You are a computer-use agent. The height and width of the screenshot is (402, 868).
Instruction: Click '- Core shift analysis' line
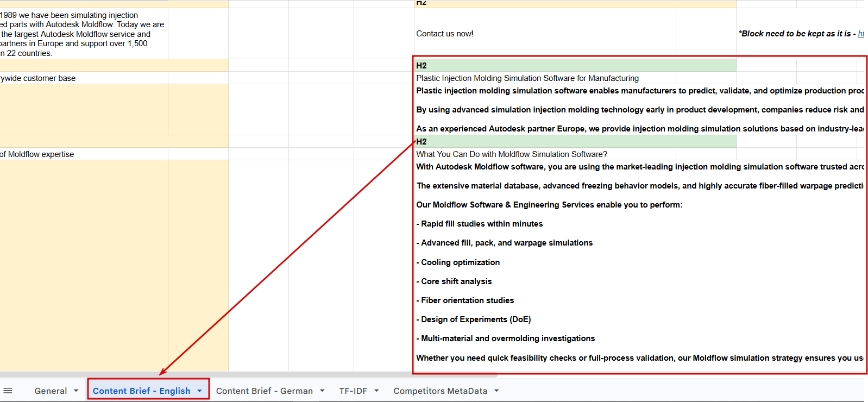(454, 281)
